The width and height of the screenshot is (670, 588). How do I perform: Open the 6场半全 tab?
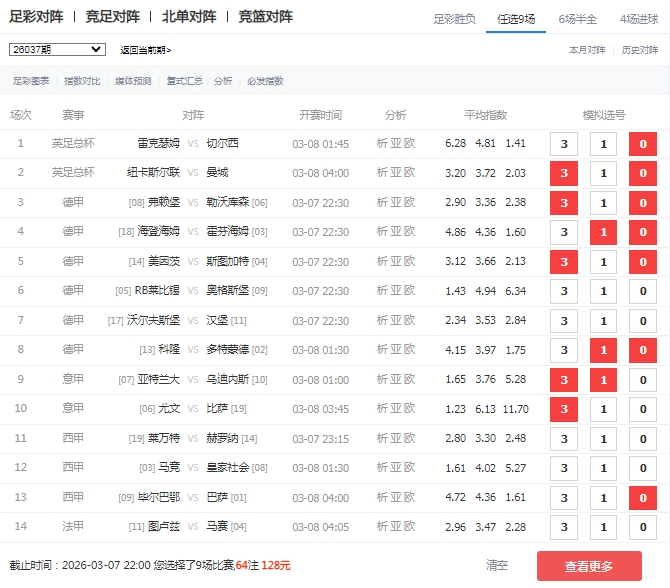pos(577,19)
